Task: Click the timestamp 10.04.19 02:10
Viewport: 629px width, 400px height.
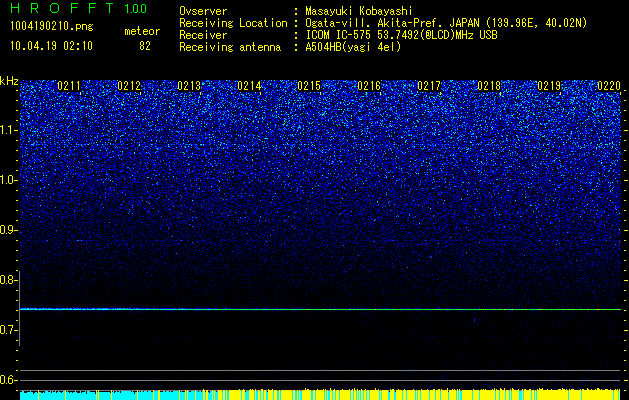Action: click(51, 46)
